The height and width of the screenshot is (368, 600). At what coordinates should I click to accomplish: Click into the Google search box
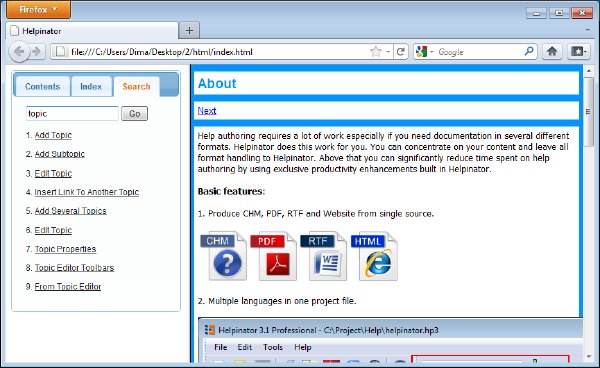point(478,52)
